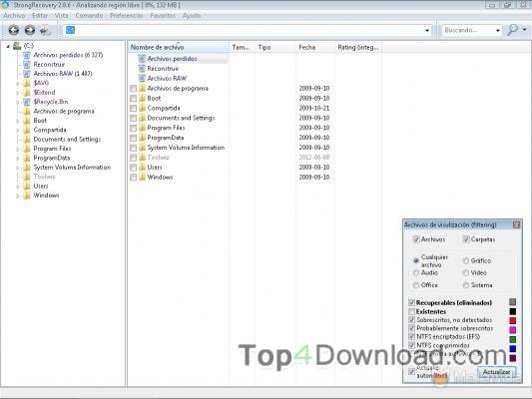Toggle the Carpetas checkbox in filter panel
This screenshot has height=399, width=532.
(x=466, y=239)
